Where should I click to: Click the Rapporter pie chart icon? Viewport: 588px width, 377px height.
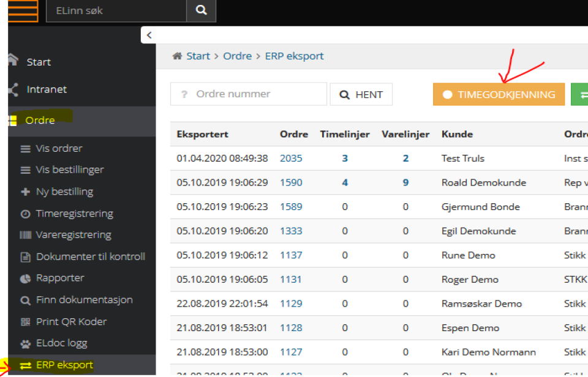click(x=25, y=279)
